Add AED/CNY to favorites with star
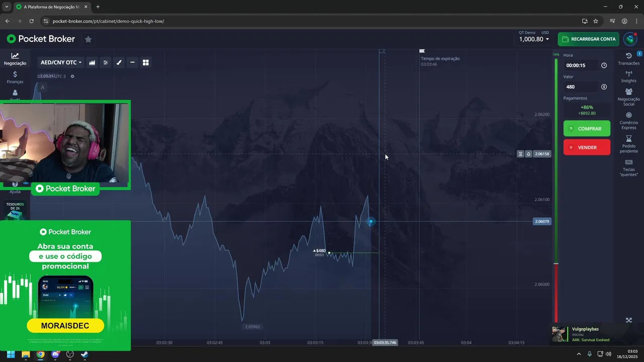The width and height of the screenshot is (644, 362). pos(88,39)
